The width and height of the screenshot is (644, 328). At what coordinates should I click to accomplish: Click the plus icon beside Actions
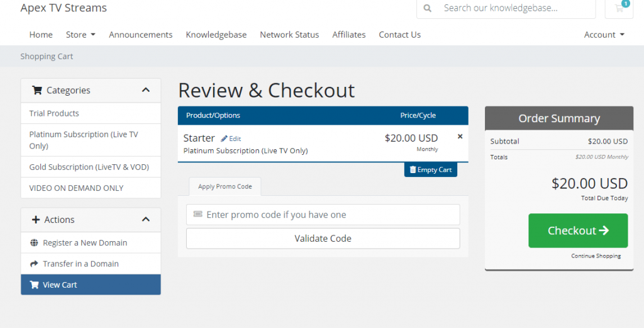click(x=36, y=220)
